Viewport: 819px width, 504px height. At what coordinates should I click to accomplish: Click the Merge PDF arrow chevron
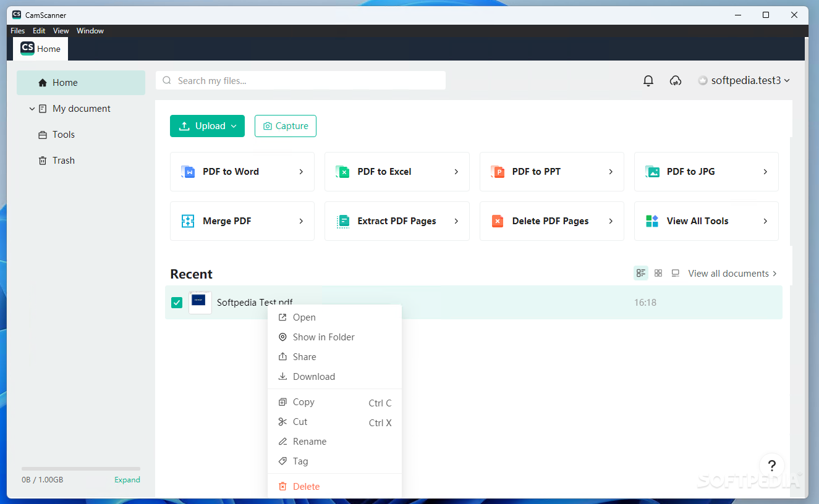click(x=301, y=221)
